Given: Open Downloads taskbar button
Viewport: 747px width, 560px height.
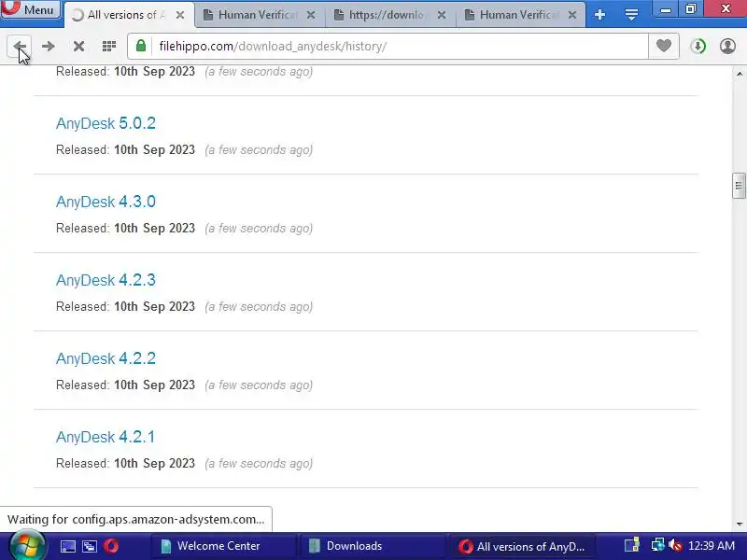Looking at the screenshot, I should click(x=372, y=546).
